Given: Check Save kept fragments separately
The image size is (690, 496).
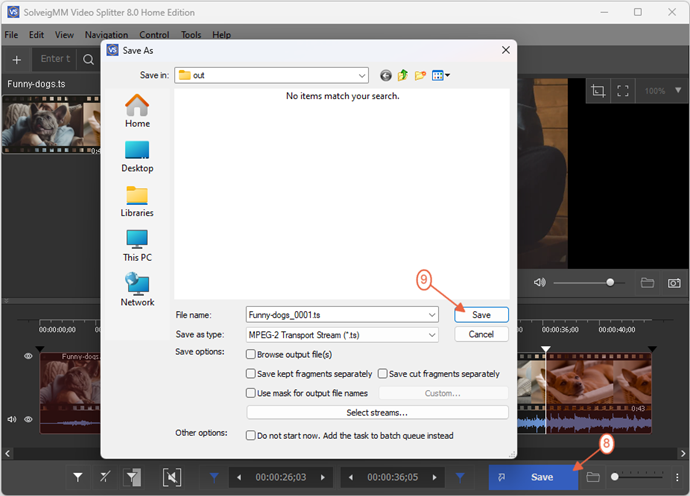Looking at the screenshot, I should [x=251, y=374].
